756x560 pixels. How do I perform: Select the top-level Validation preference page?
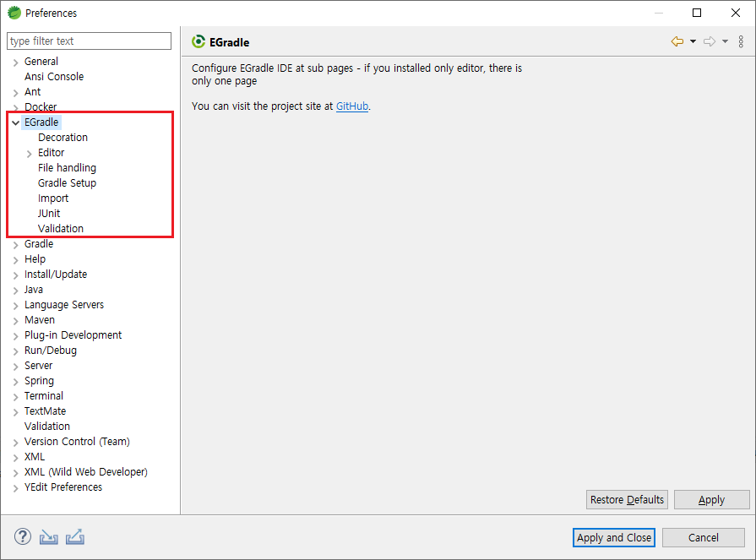(47, 426)
